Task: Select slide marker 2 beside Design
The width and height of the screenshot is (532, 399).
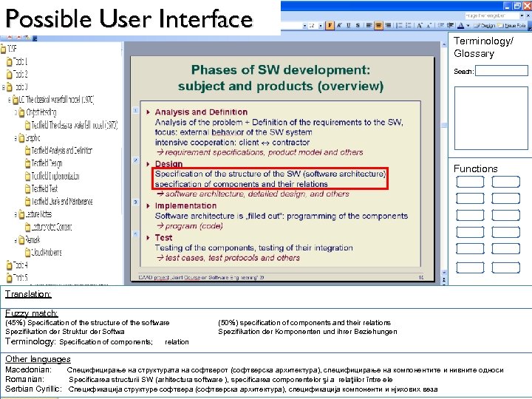Action: pyautogui.click(x=135, y=160)
